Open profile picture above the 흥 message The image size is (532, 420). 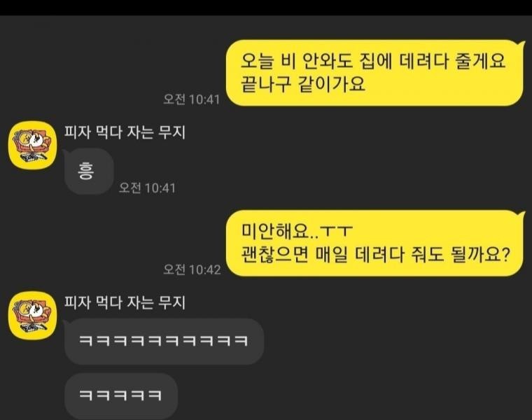tap(33, 145)
